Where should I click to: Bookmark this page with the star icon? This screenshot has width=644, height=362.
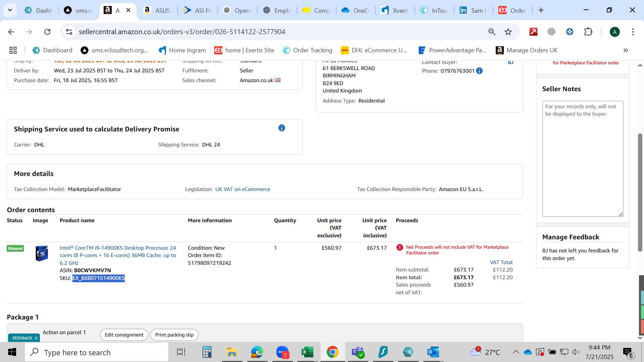(508, 32)
